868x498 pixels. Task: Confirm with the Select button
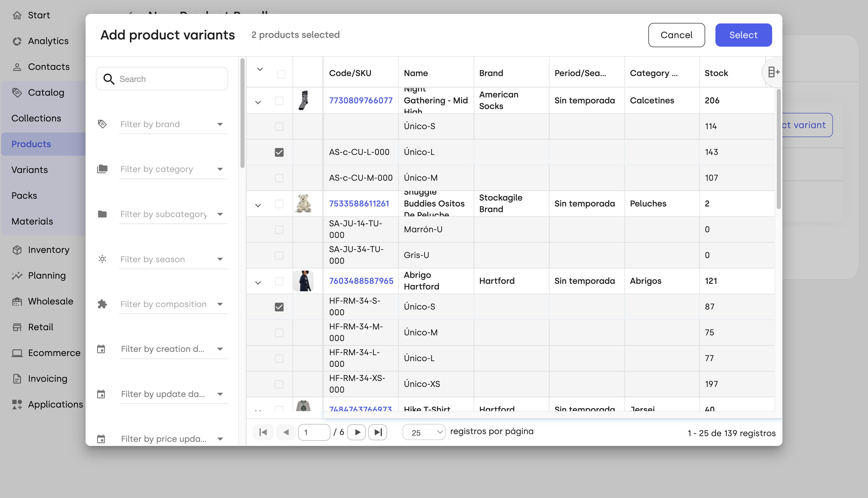click(x=743, y=35)
